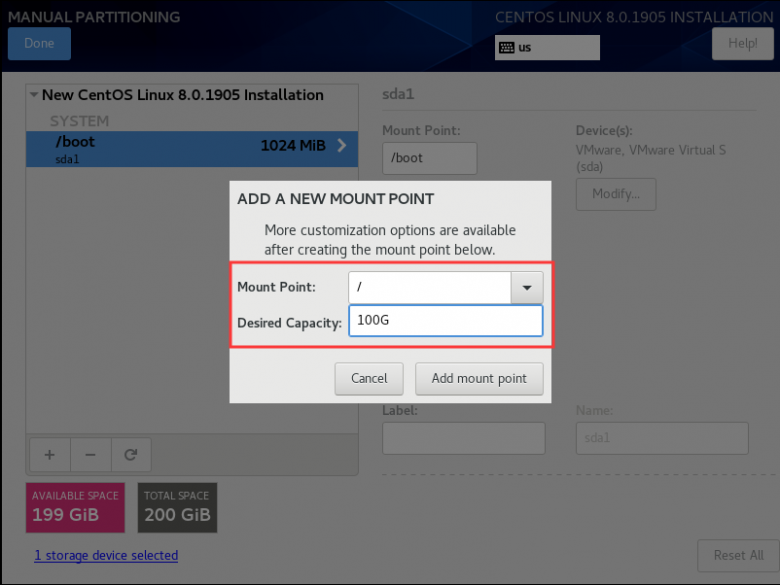Click the CENTOS LINUX 8.0.1905 INSTALLATION title
This screenshot has width=780, height=585.
pos(634,17)
